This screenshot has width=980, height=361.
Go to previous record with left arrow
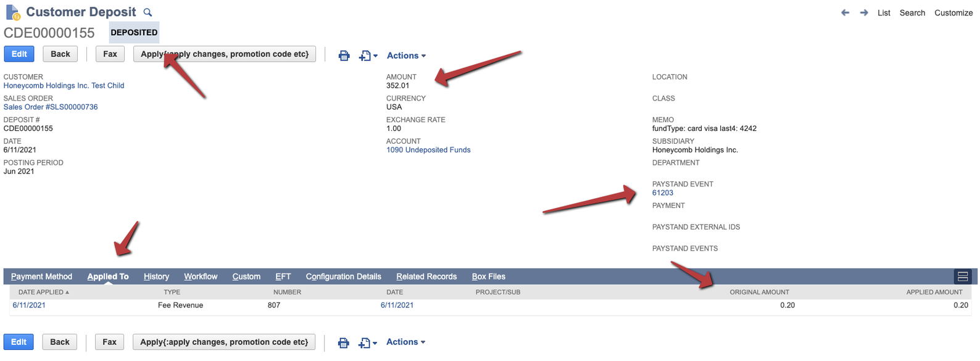tap(845, 12)
